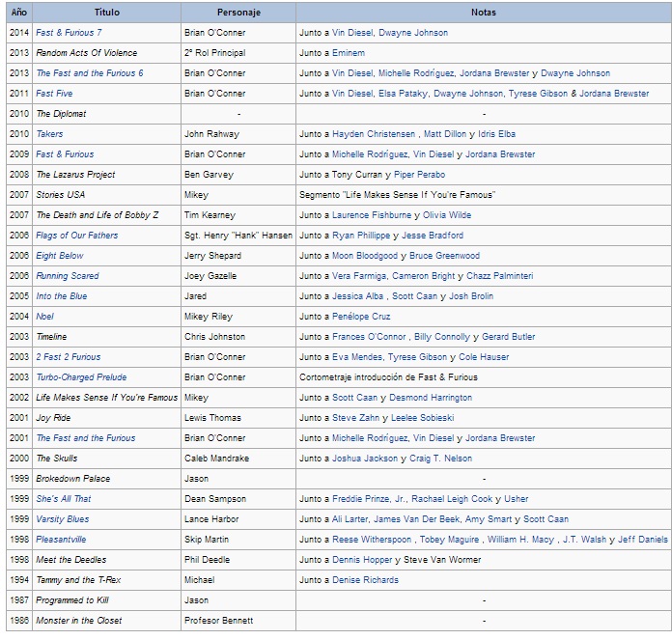Open the Takers movie link
The width and height of the screenshot is (672, 640).
[49, 134]
